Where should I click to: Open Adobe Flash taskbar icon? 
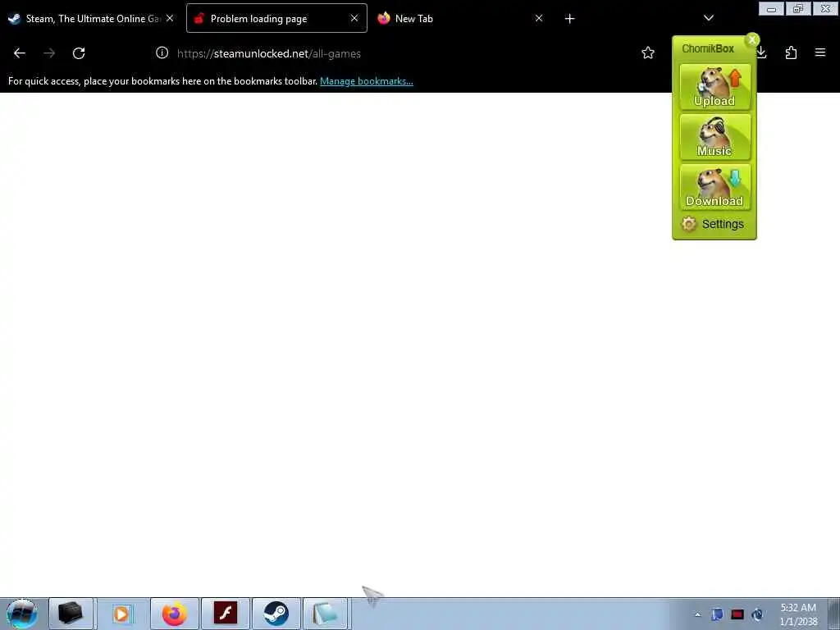click(225, 614)
